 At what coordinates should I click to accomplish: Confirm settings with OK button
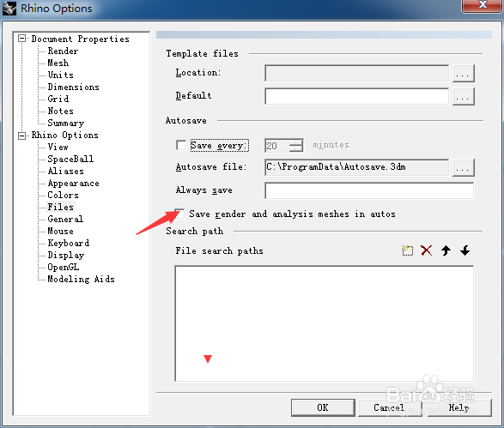pyautogui.click(x=323, y=407)
